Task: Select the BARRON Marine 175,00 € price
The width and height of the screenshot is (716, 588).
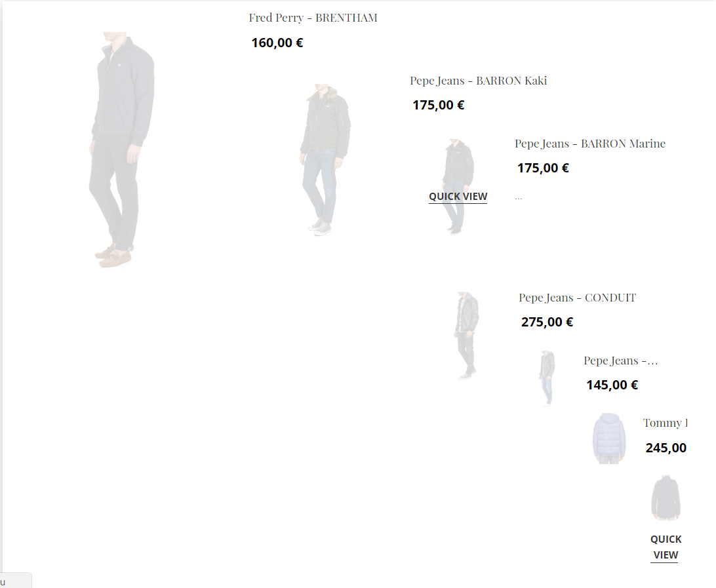Action: click(x=543, y=168)
